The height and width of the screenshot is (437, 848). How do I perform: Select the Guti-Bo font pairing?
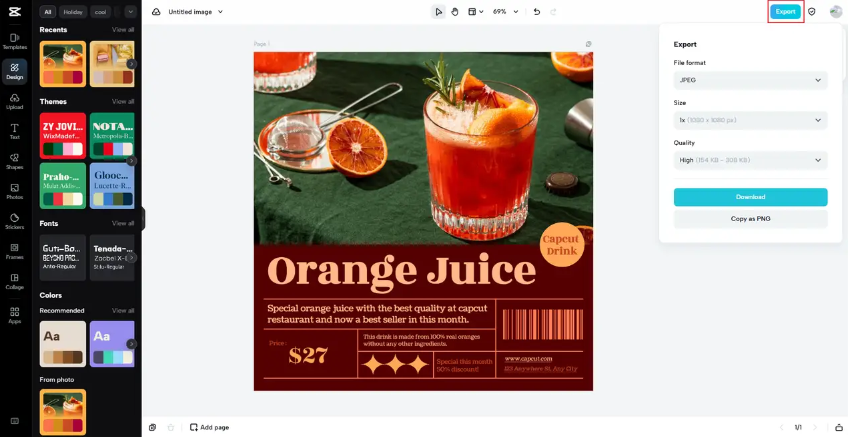pos(63,257)
